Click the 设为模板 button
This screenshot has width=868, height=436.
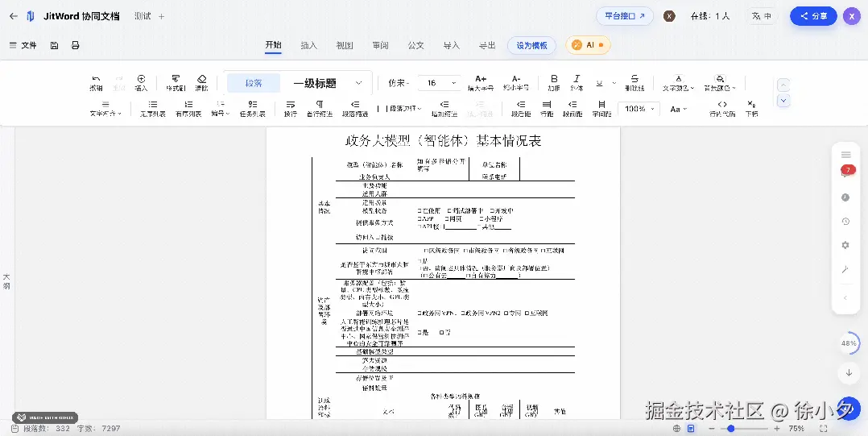tap(532, 45)
